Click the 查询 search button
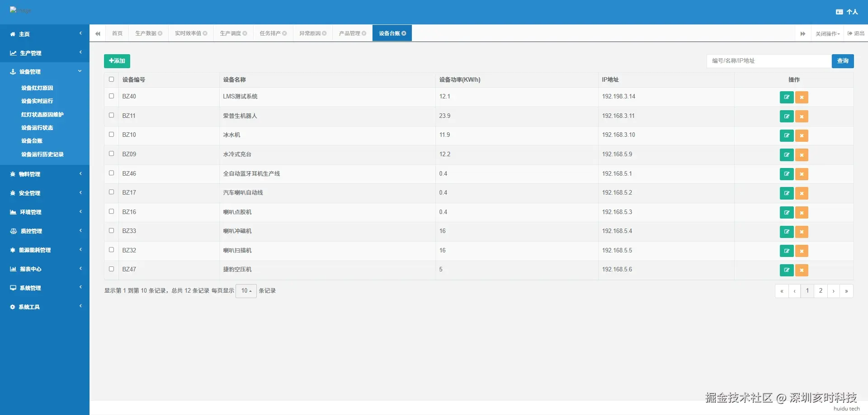 pyautogui.click(x=843, y=61)
